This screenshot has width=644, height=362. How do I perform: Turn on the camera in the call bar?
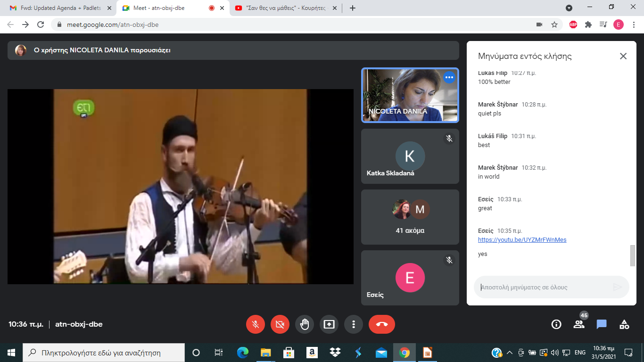click(x=280, y=324)
